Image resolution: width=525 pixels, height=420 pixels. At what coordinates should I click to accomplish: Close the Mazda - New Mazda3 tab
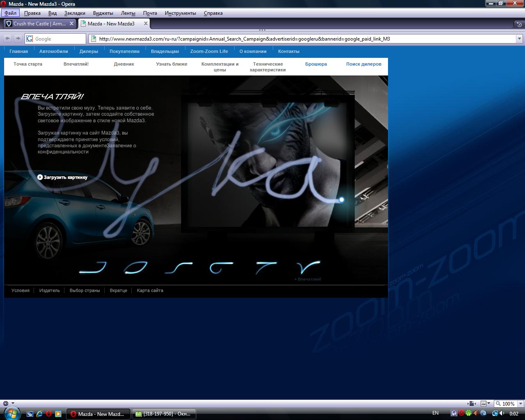[x=146, y=24]
